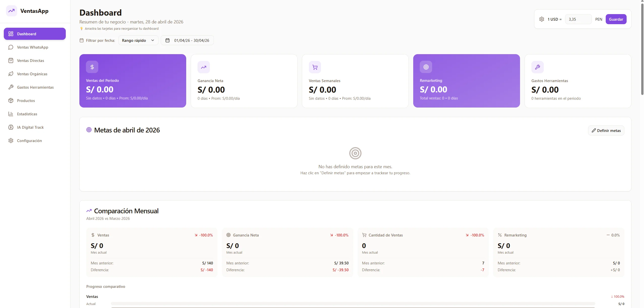
Task: Click the -100.0% badge in the Ventas box
Action: click(x=204, y=235)
